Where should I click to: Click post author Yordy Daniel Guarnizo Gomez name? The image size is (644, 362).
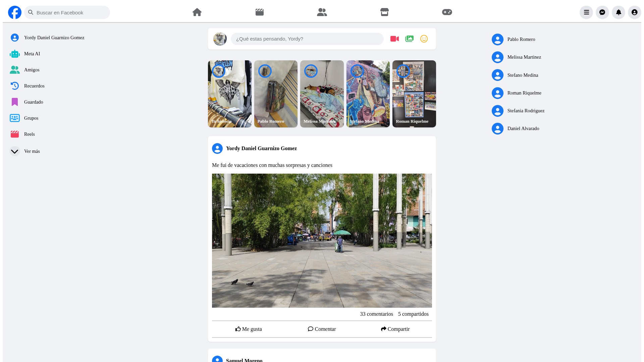[261, 148]
